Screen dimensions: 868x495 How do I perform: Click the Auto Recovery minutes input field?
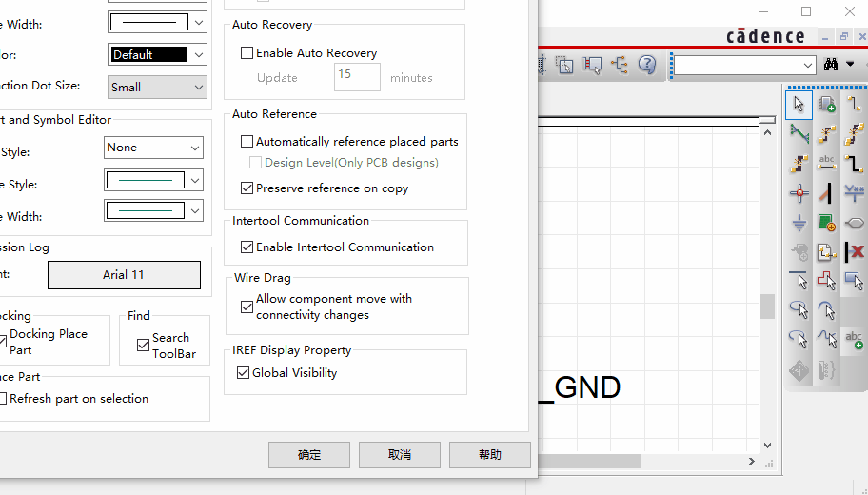point(357,77)
